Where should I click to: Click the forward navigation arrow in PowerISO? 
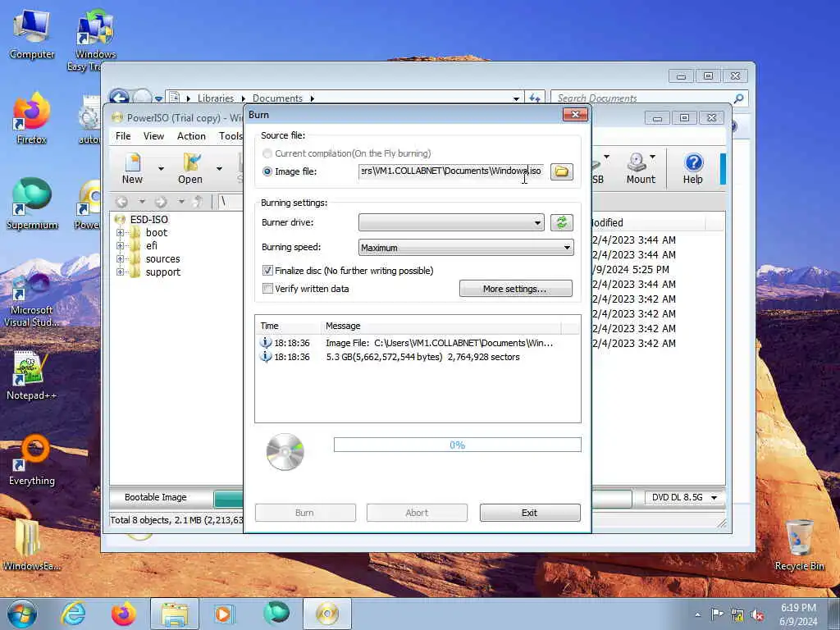coord(161,202)
